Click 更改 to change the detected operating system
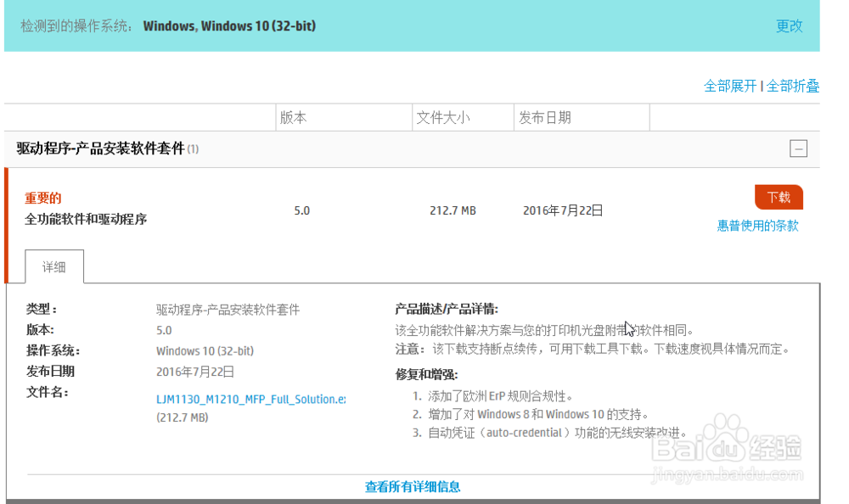 [x=789, y=26]
